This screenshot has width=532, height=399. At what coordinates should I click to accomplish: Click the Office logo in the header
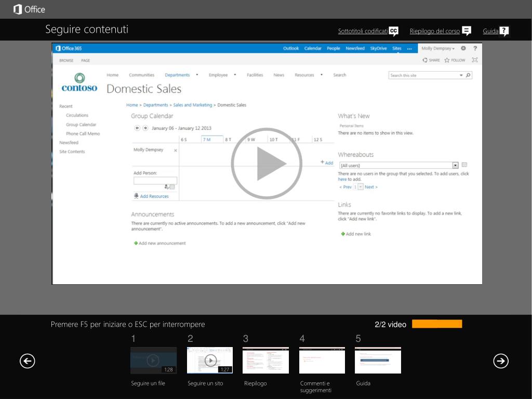tap(29, 9)
